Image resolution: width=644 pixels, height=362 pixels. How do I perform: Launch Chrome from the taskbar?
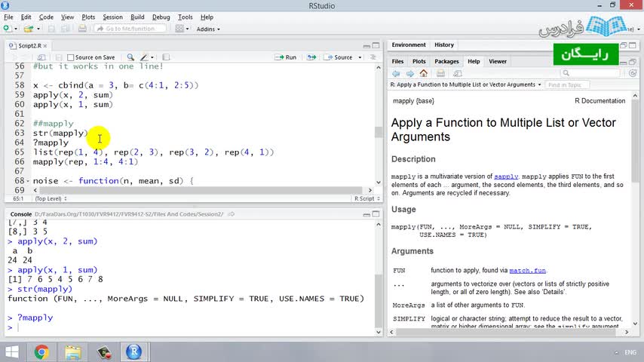41,351
